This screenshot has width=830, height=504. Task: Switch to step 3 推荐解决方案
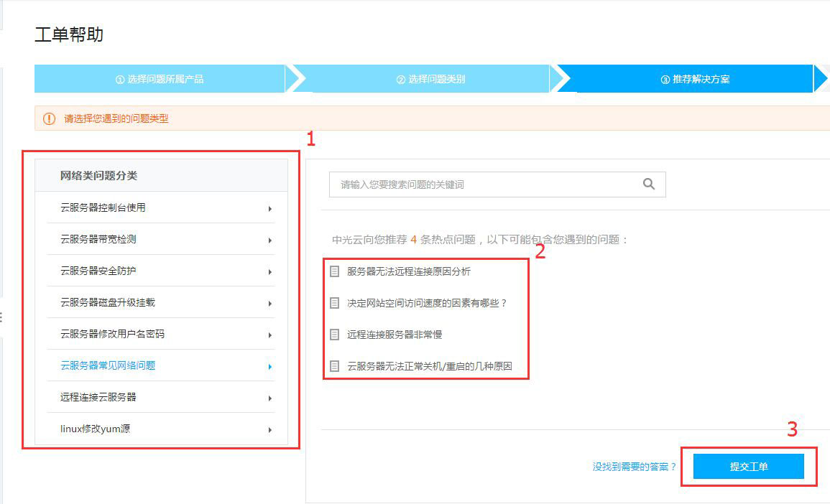click(694, 79)
